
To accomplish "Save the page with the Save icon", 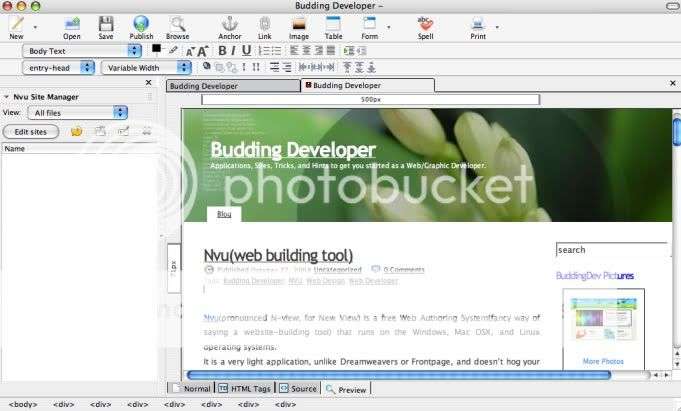I will [106, 24].
